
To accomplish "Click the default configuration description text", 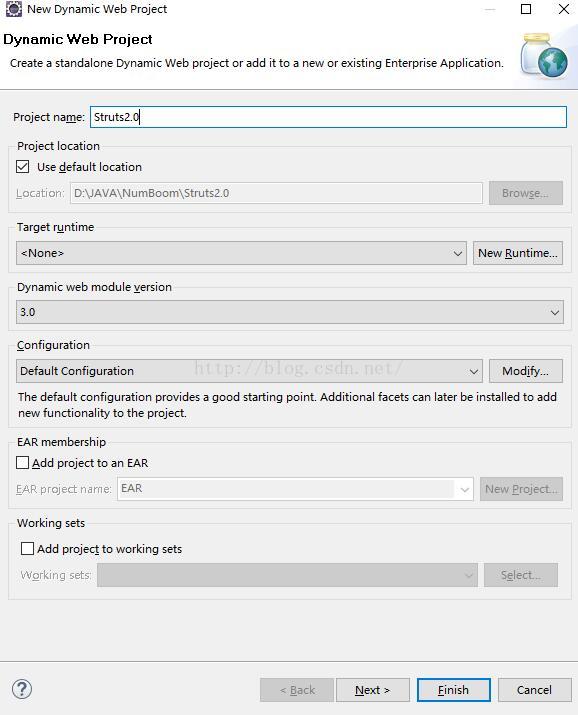I will [x=287, y=405].
